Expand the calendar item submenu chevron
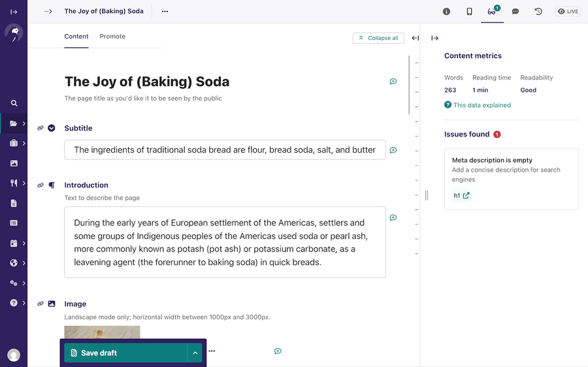Screen dimensions: 588x367 pyautogui.click(x=24, y=244)
